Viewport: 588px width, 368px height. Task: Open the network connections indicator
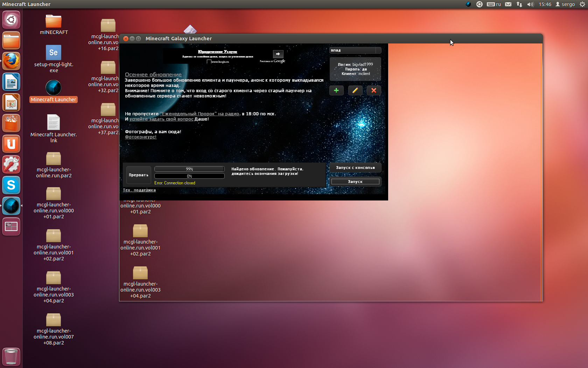pyautogui.click(x=519, y=4)
